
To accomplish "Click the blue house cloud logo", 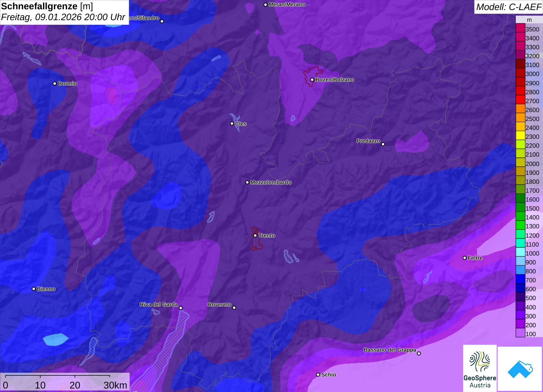I will click(x=520, y=369).
